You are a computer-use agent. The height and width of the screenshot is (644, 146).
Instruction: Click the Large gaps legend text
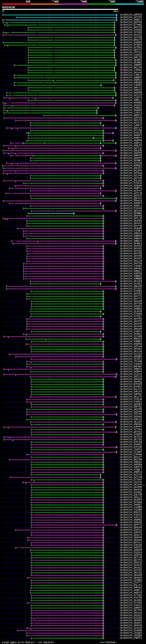[x=28, y=642]
